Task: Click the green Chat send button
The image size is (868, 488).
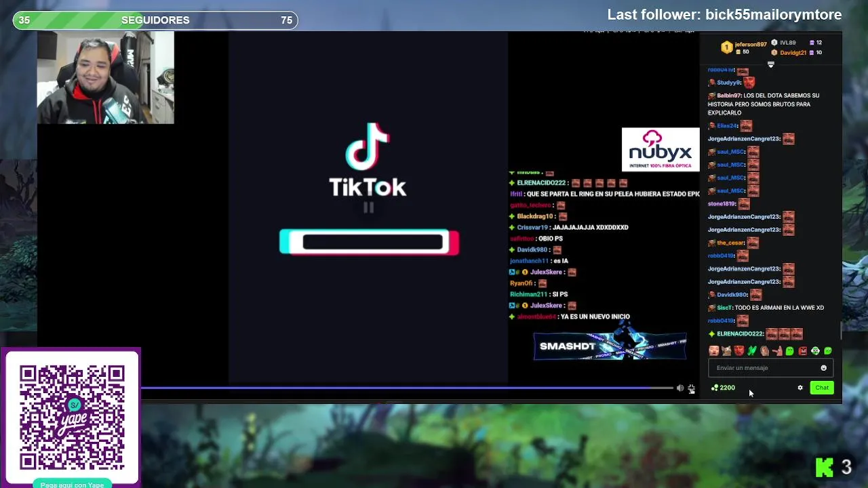Action: tap(822, 388)
